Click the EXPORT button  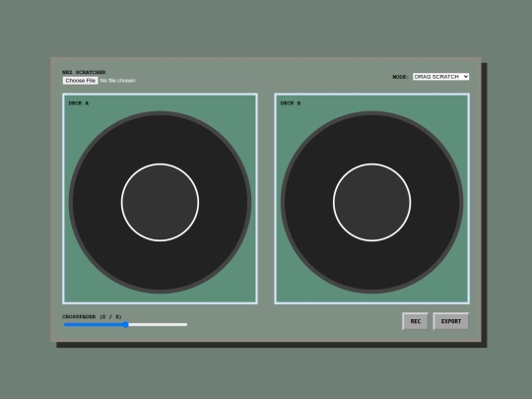point(451,321)
